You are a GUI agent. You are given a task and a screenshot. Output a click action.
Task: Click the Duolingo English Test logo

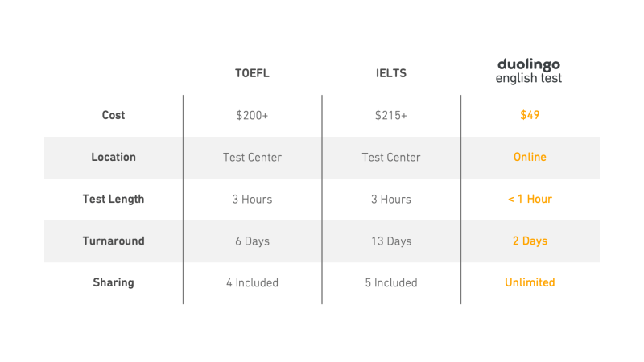click(529, 72)
